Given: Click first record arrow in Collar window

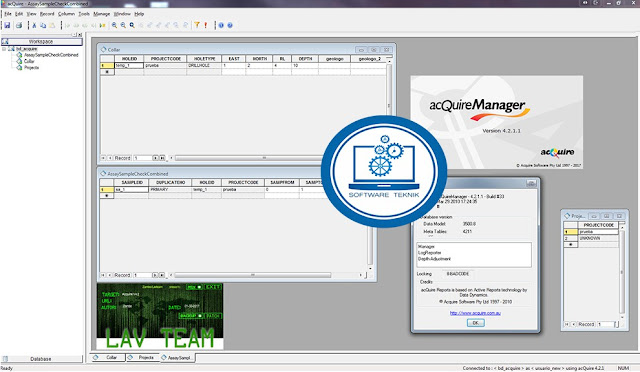Looking at the screenshot, I should click(103, 158).
